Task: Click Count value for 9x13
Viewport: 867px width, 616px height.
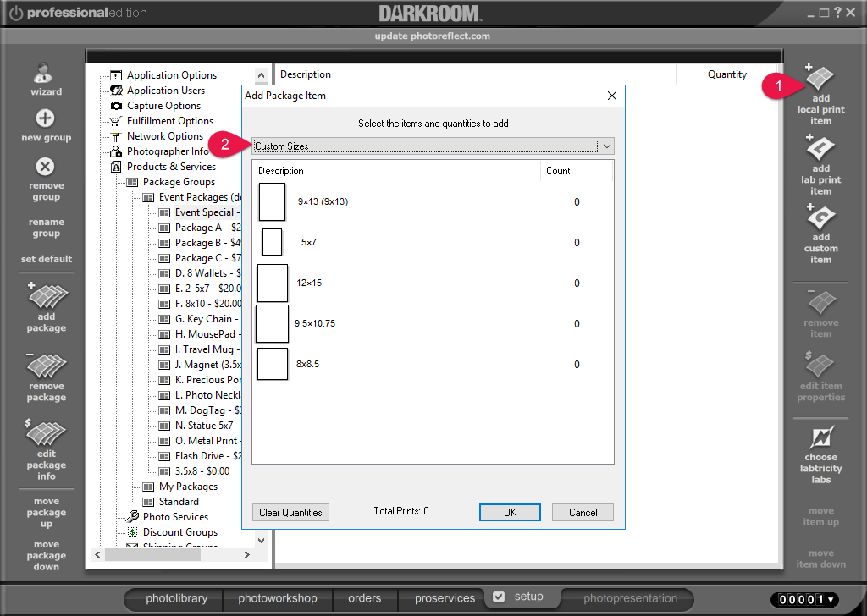Action: [x=577, y=201]
